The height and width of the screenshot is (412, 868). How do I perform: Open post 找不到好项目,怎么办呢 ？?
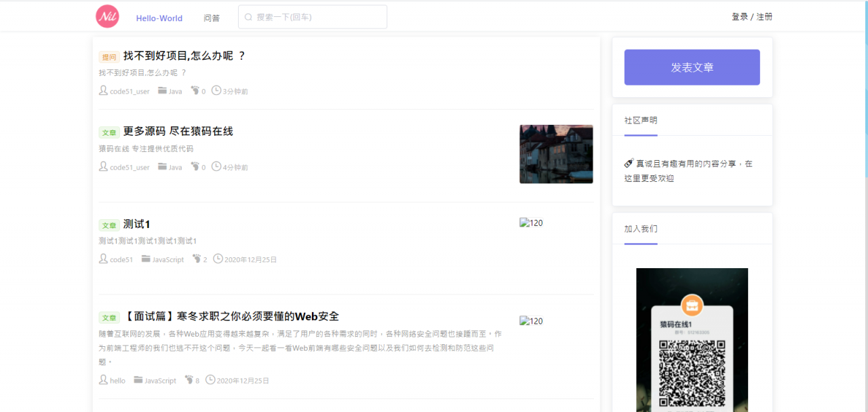pos(184,56)
